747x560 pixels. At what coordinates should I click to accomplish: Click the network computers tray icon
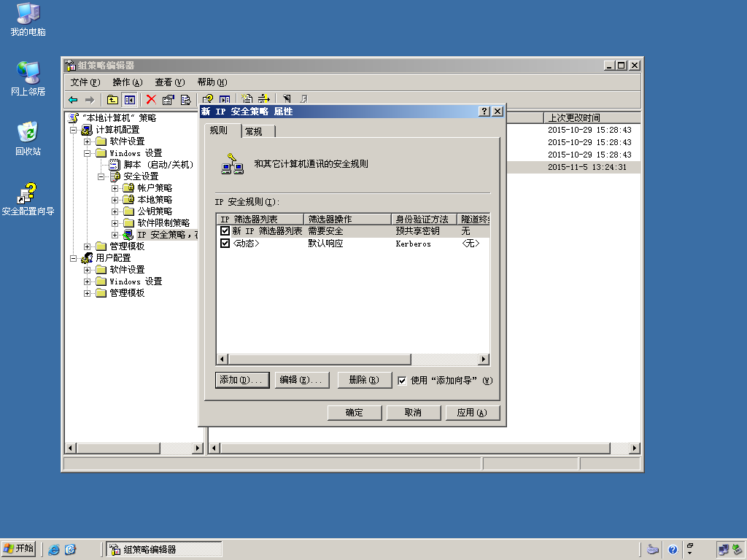[723, 550]
